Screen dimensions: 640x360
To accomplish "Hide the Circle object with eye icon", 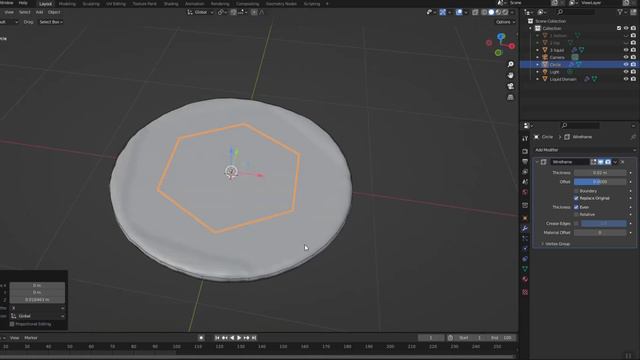I will pyautogui.click(x=626, y=64).
